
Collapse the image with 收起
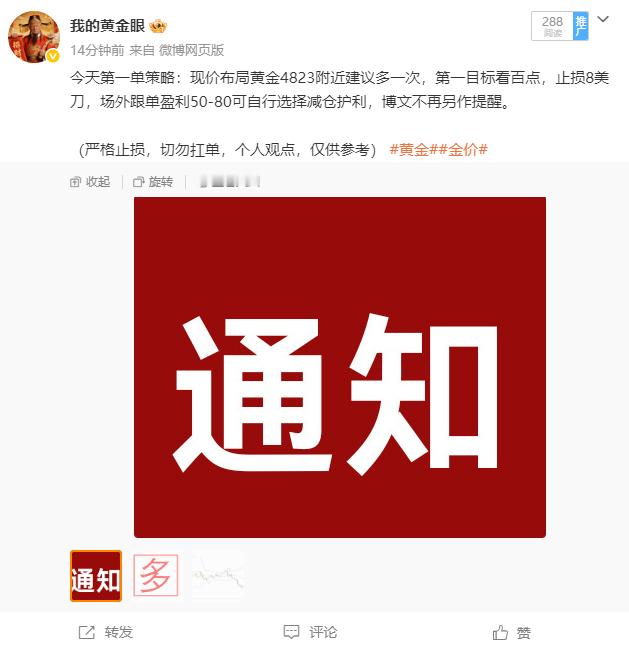click(90, 182)
